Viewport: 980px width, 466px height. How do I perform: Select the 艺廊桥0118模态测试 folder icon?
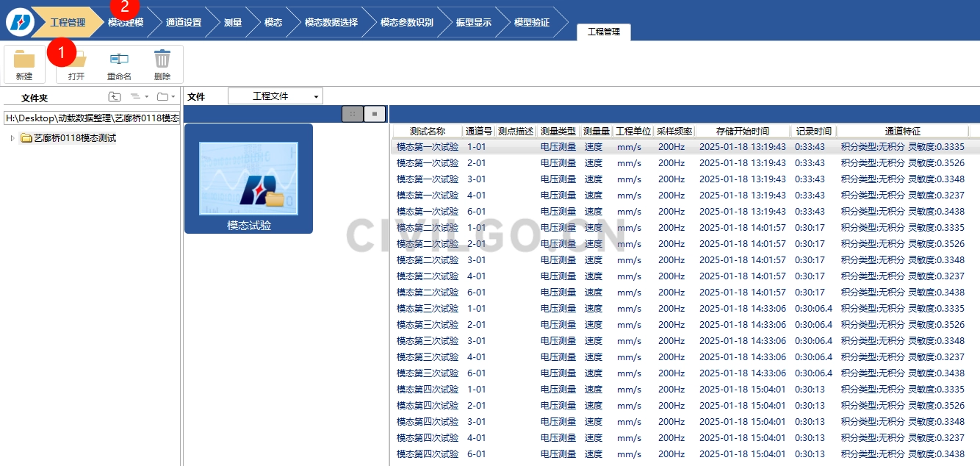pyautogui.click(x=26, y=138)
